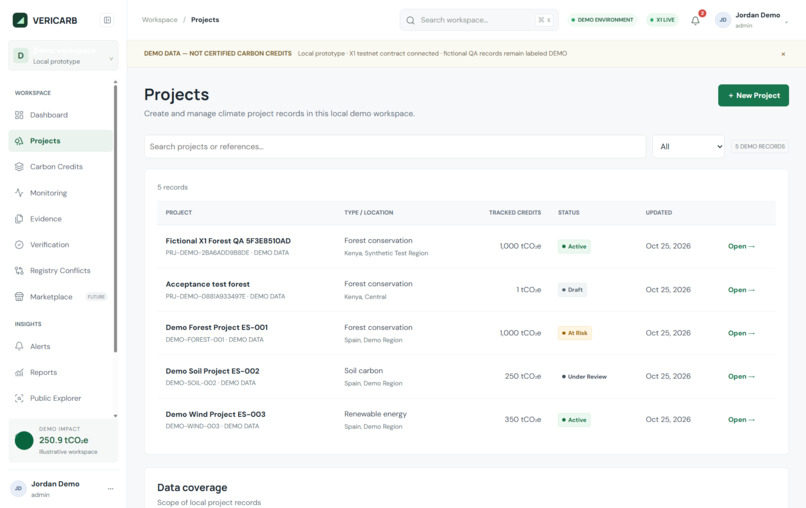Click the JD avatar in top bar
806x508 pixels.
click(x=723, y=20)
